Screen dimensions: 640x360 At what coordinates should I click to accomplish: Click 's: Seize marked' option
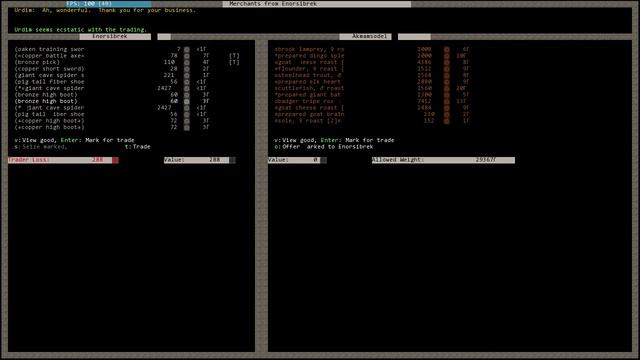(x=41, y=147)
